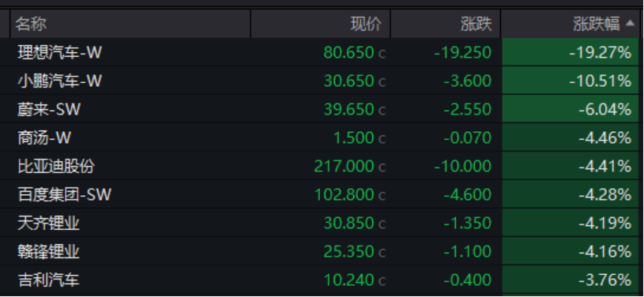The image size is (644, 297).
Task: Click the -10.51% change cell
Action: [571, 81]
